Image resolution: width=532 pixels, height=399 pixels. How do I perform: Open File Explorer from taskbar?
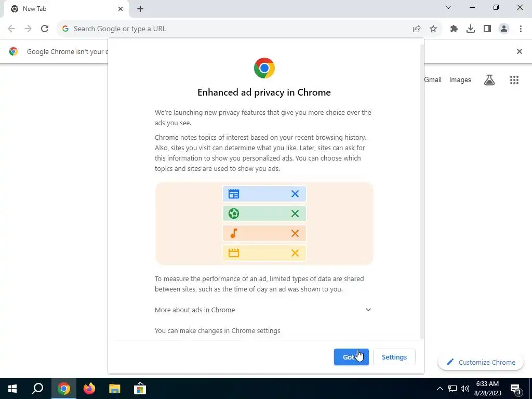pos(115,389)
